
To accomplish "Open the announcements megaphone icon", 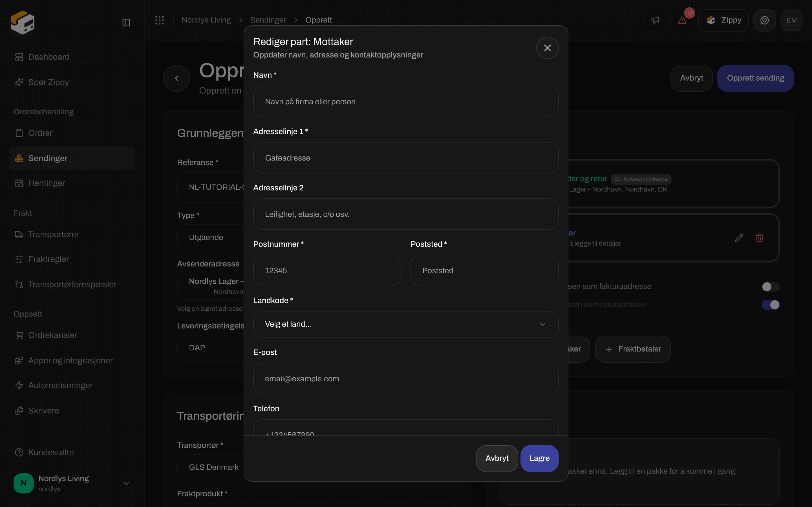I will click(655, 20).
